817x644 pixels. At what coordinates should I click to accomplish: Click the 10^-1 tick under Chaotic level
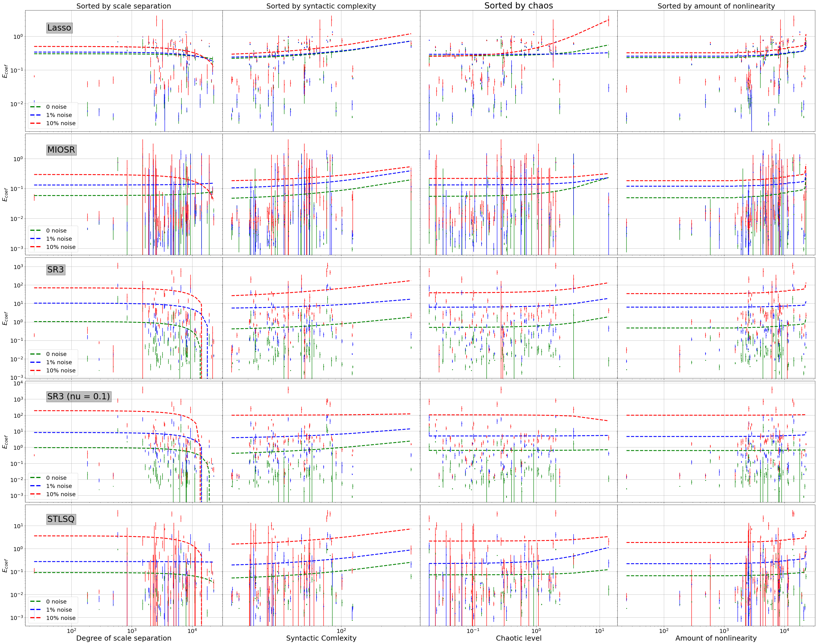click(472, 630)
